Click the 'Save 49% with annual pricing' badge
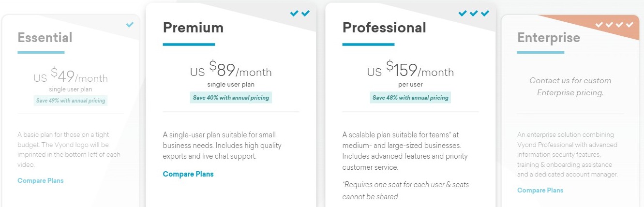Viewport: 644px width, 207px height. [71, 101]
